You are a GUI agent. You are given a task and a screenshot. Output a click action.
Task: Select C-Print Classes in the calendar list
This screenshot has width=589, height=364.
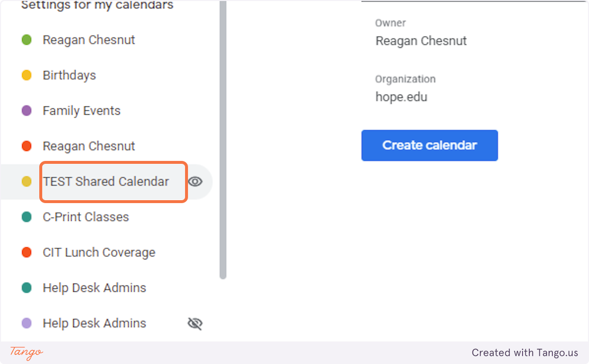pos(86,217)
